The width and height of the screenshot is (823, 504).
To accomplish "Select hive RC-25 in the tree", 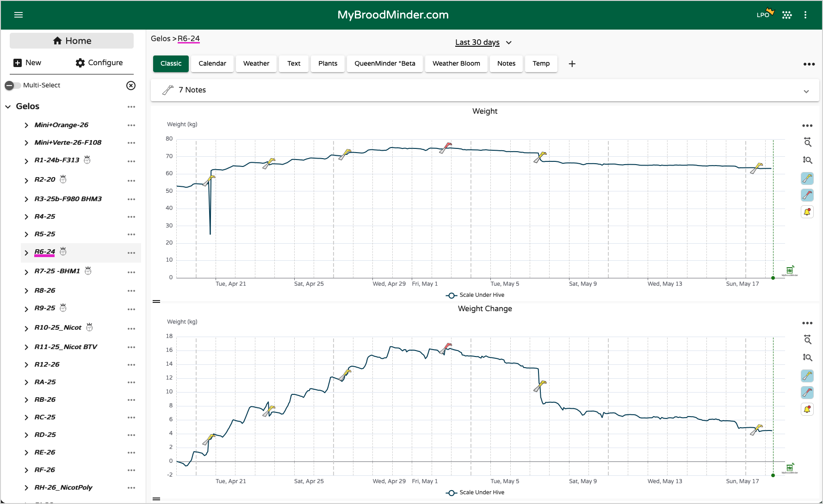I will [45, 418].
